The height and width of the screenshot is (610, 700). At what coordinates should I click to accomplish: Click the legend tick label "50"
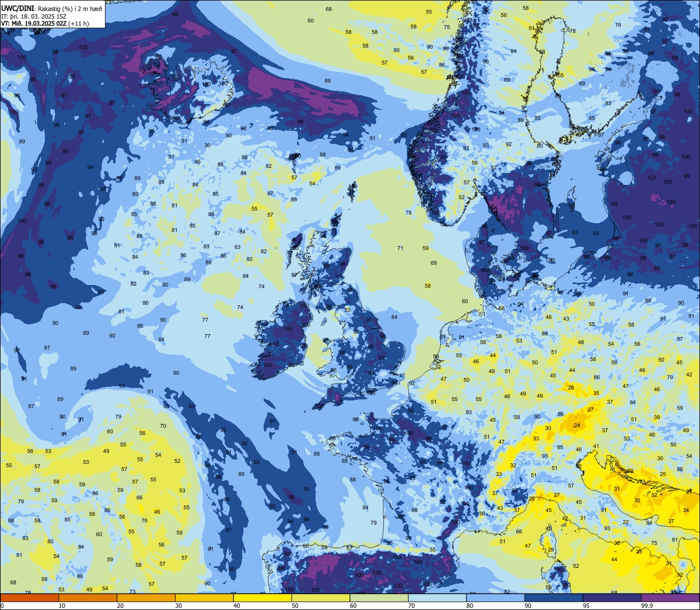pos(295,606)
